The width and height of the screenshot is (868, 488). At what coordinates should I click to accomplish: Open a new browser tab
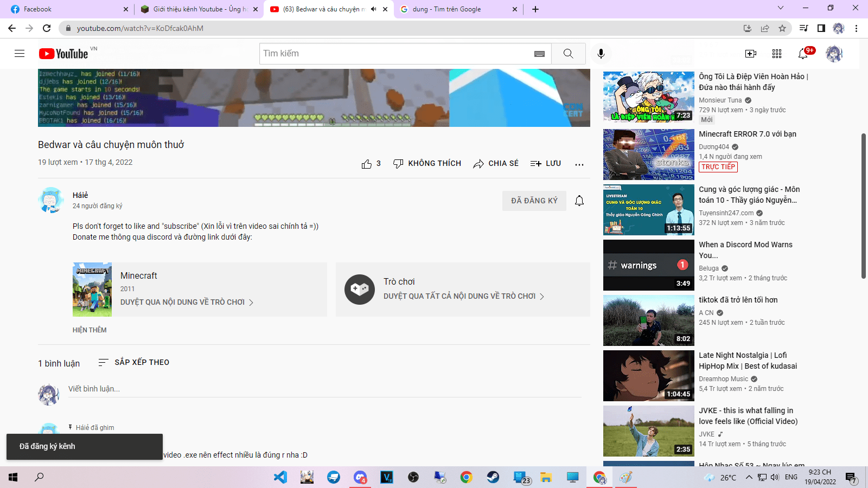[535, 9]
